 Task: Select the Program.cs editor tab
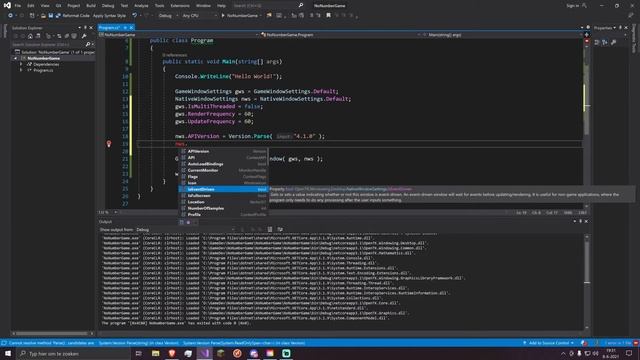(109, 28)
